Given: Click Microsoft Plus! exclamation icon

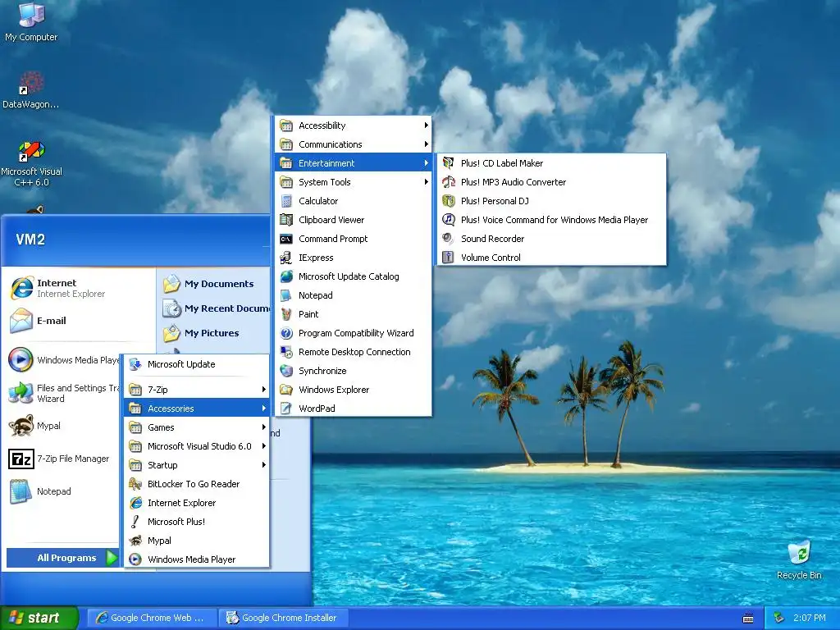Looking at the screenshot, I should (135, 522).
